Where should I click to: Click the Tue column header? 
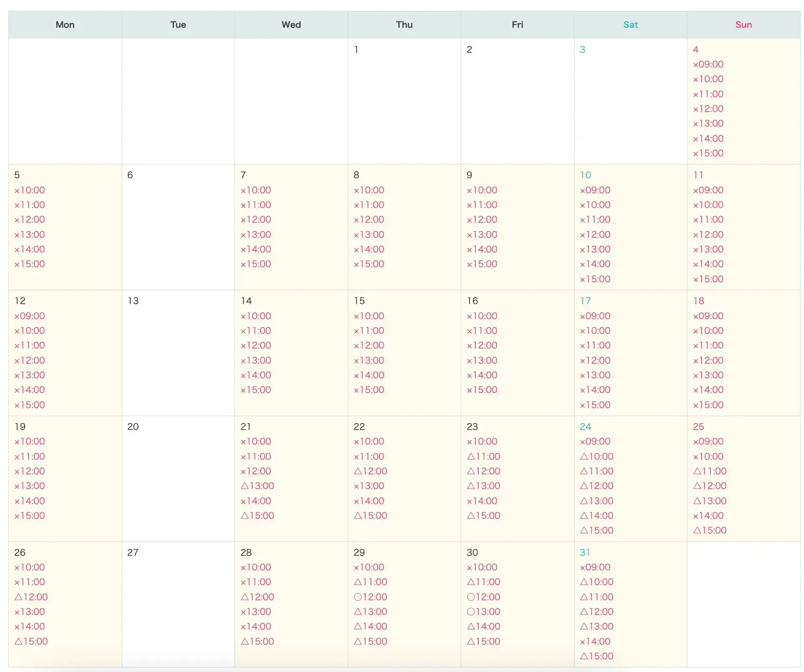178,24
